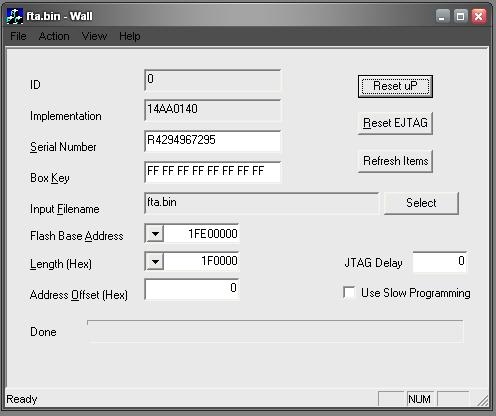Open the View menu

[x=94, y=36]
